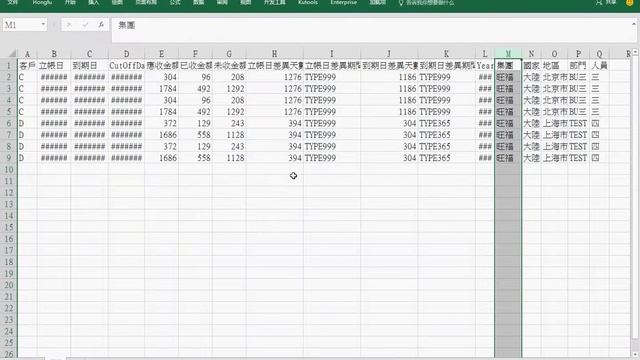Select column C header
The height and width of the screenshot is (360, 640).
[89, 54]
